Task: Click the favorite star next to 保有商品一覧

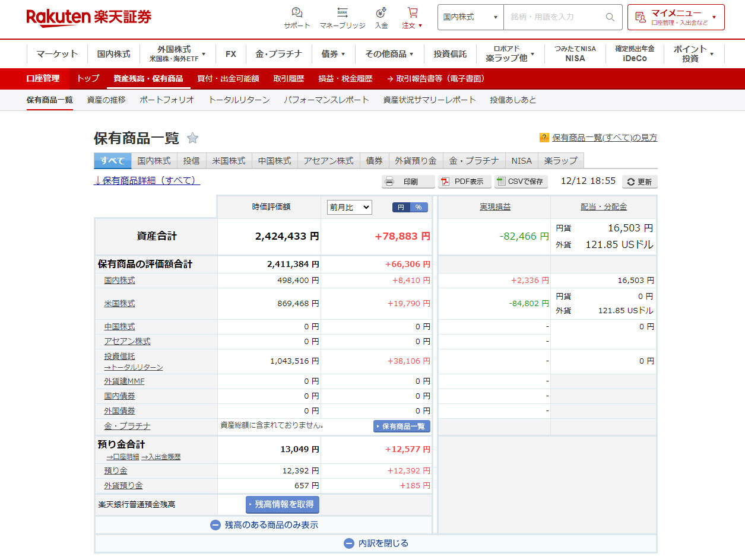Action: point(192,138)
